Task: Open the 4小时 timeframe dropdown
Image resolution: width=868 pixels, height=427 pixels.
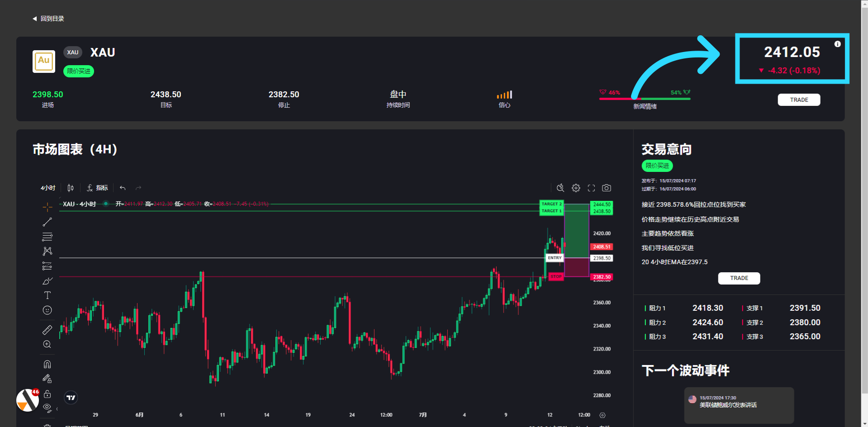Action: pos(48,188)
